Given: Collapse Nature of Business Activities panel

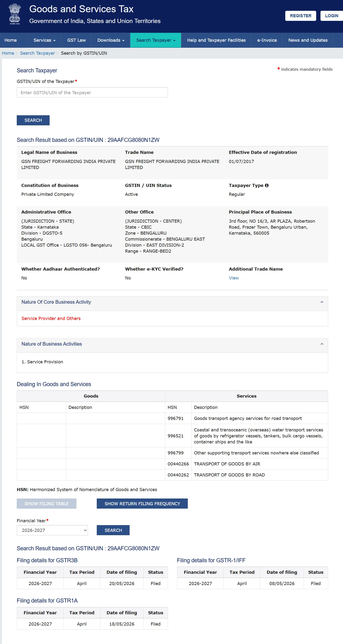Looking at the screenshot, I should (x=322, y=344).
